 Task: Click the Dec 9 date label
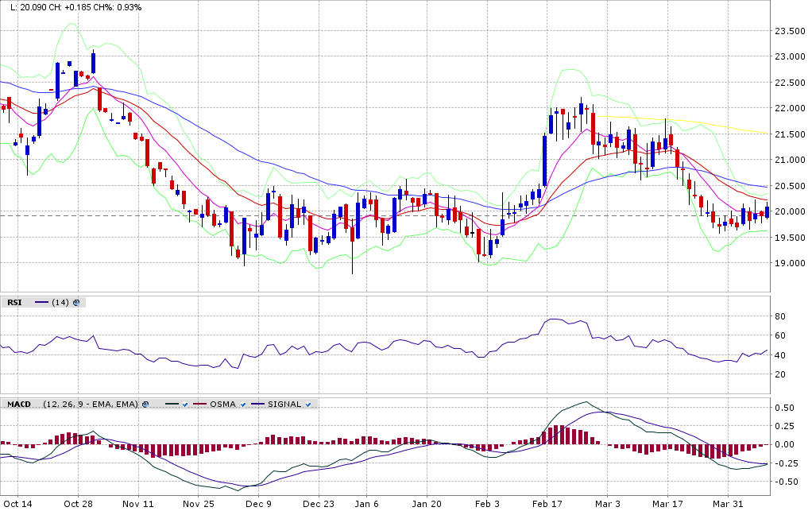point(258,504)
